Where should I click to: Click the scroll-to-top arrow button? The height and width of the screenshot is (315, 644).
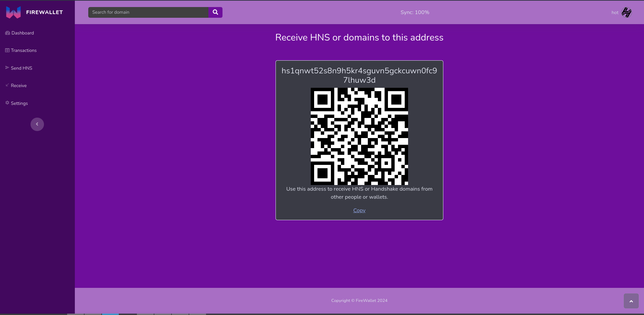(631, 301)
